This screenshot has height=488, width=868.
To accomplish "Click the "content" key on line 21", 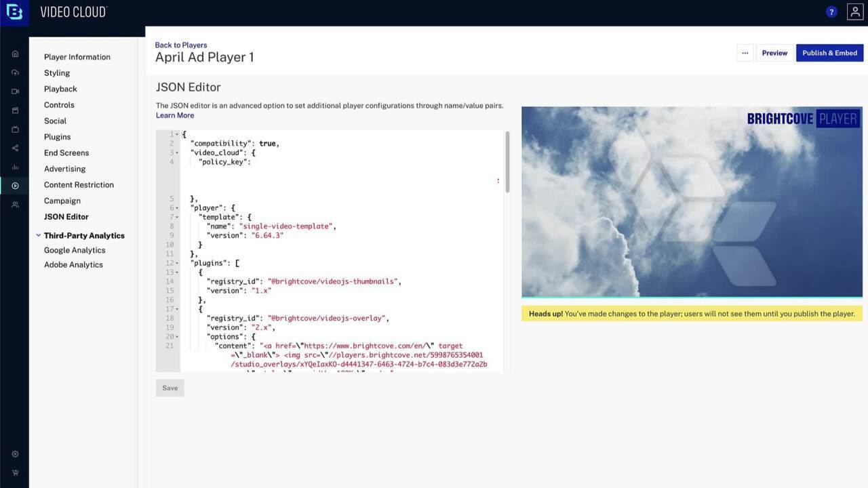I will point(233,346).
